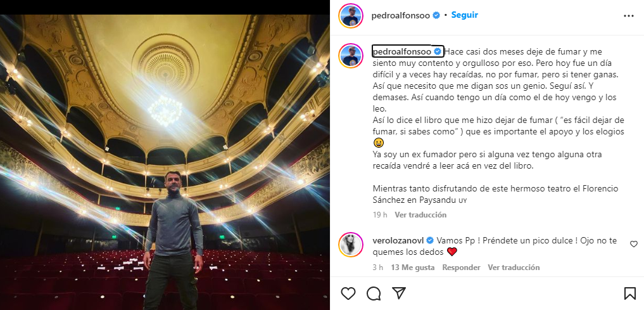This screenshot has width=644, height=310.
Task: Open pedroalfonsoo profile picture in header
Action: click(351, 16)
